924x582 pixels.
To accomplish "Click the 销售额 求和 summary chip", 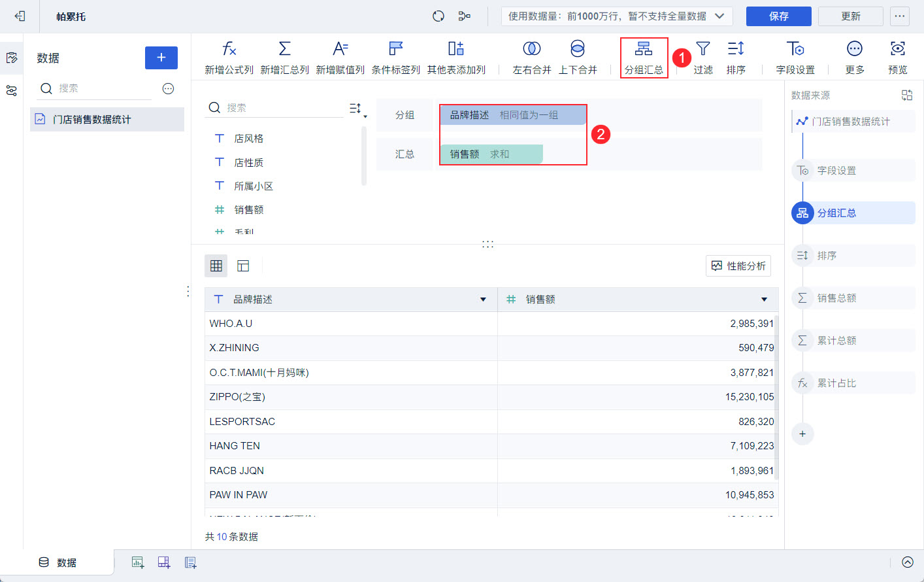I will [491, 154].
